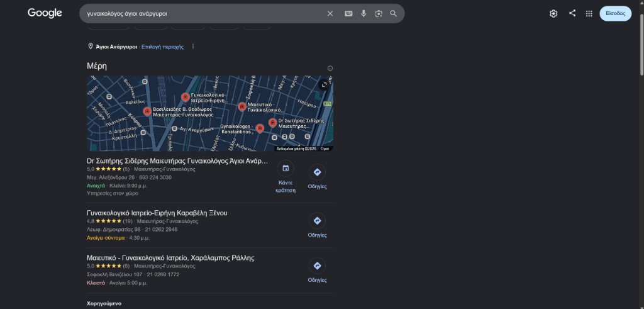
Task: Get directions to Χαράλαμπος Ράλλης clinic
Action: pyautogui.click(x=317, y=266)
